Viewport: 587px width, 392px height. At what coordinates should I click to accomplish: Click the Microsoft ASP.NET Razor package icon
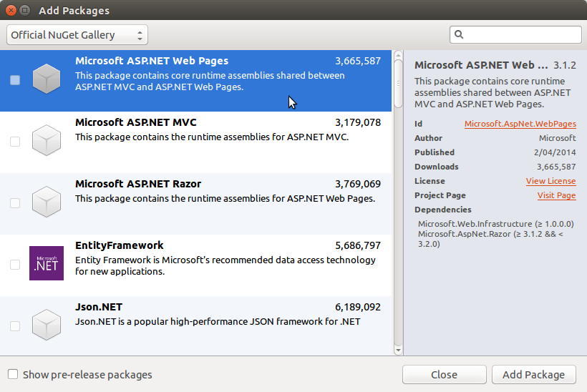[47, 202]
